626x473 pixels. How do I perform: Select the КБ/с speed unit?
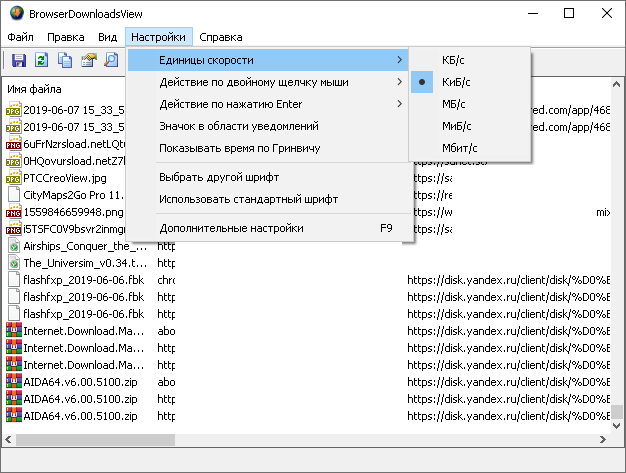[x=470, y=60]
